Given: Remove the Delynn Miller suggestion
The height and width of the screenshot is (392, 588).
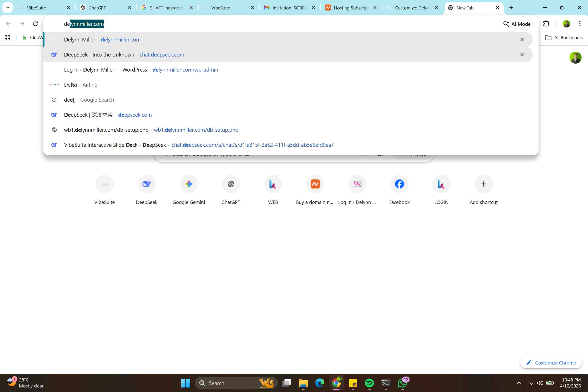Looking at the screenshot, I should pyautogui.click(x=522, y=40).
